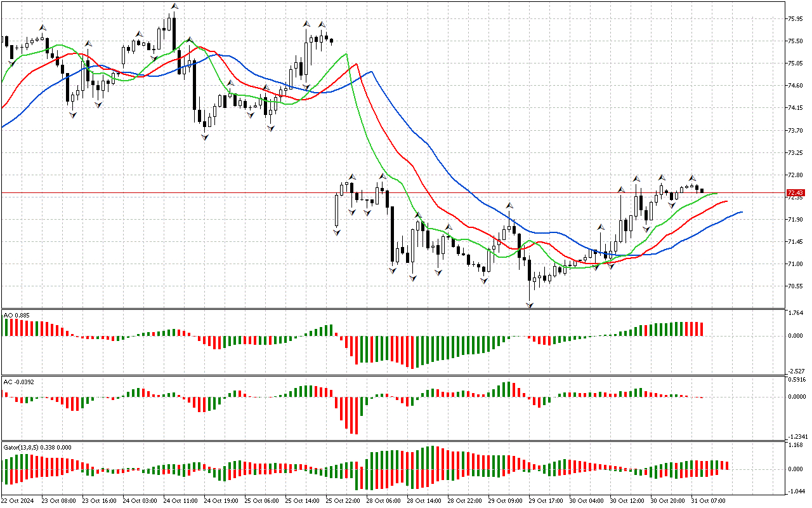
Task: Click the 71.90 price axis label
Action: [795, 220]
